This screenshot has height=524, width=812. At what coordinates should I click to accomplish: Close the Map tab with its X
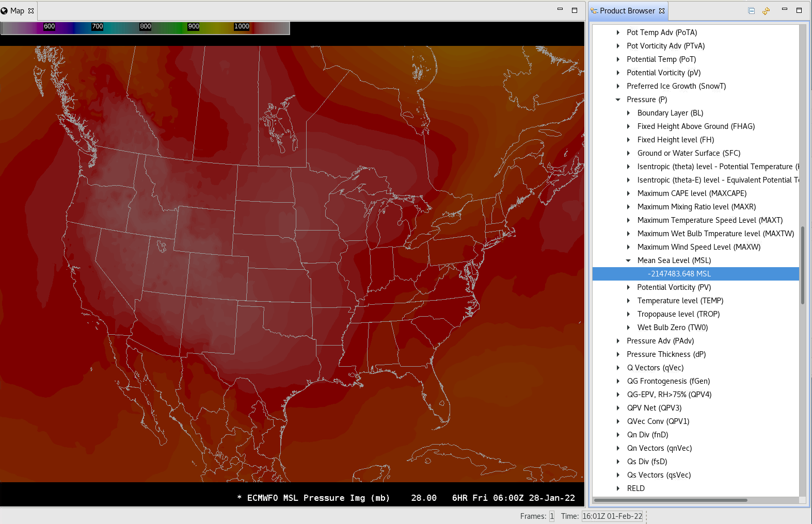[x=31, y=11]
